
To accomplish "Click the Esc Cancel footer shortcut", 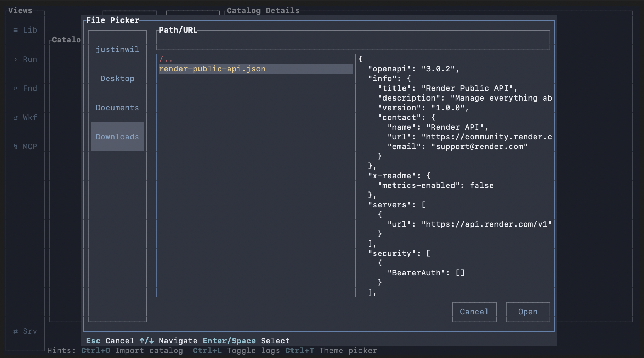I will point(111,340).
